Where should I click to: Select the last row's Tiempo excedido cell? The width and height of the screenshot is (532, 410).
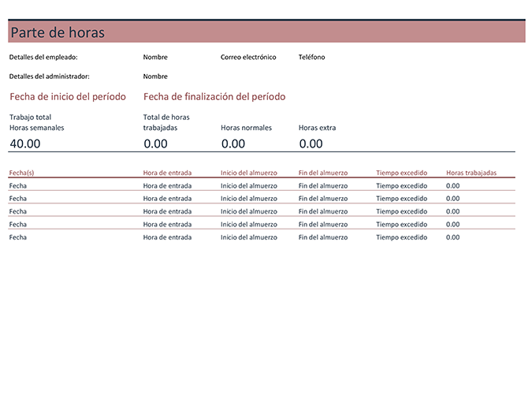402,237
